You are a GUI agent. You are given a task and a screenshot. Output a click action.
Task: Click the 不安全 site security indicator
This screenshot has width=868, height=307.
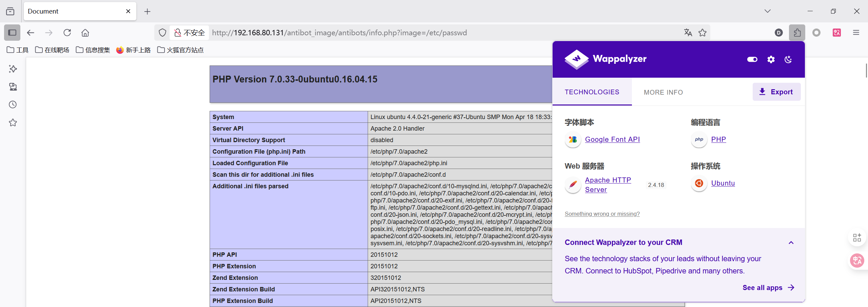(190, 33)
